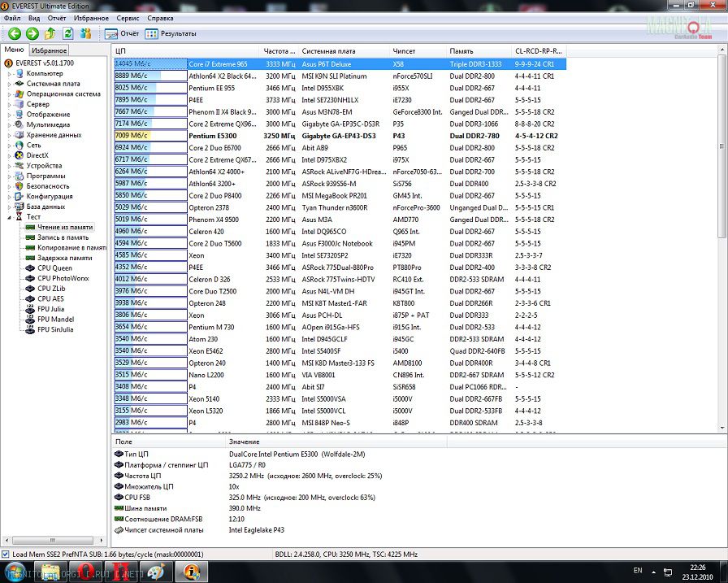This screenshot has height=583, width=728.
Task: Go back with the green left arrow
Action: (x=15, y=33)
